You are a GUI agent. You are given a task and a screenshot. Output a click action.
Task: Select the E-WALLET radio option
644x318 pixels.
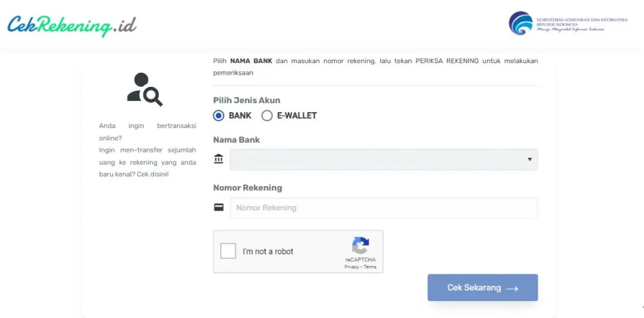267,116
